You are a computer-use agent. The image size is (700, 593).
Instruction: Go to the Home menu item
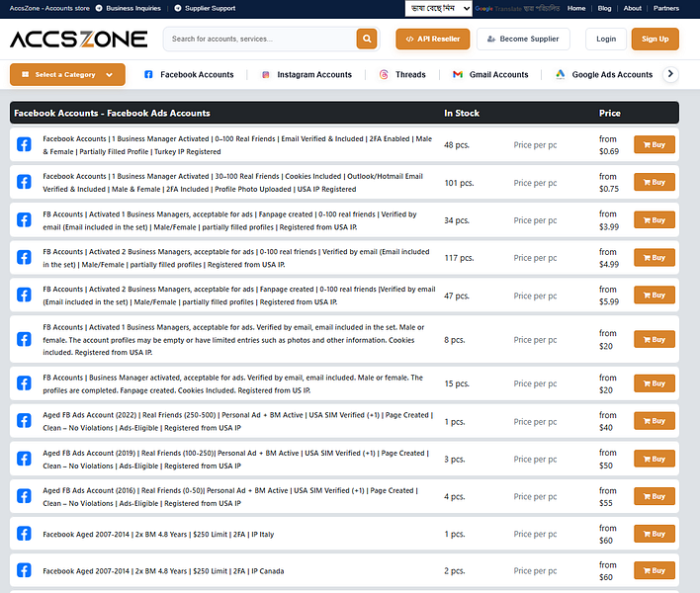(x=576, y=8)
